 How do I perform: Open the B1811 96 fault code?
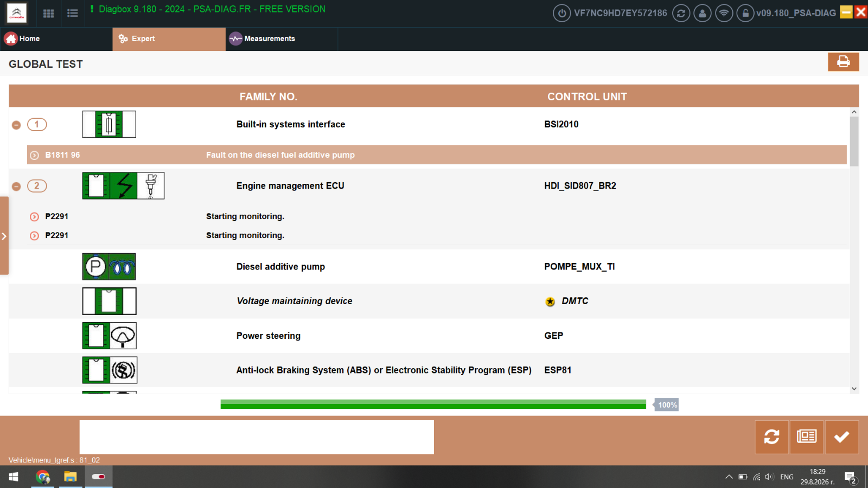click(x=62, y=155)
